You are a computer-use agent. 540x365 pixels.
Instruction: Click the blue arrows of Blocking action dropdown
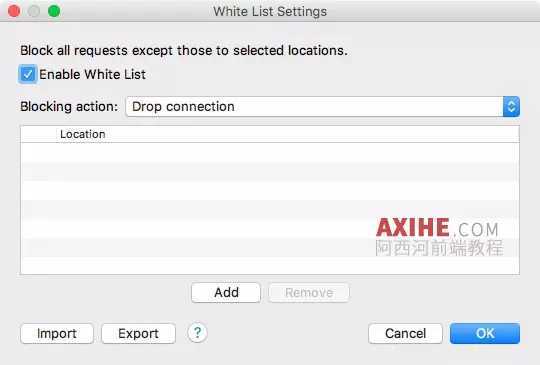click(511, 106)
